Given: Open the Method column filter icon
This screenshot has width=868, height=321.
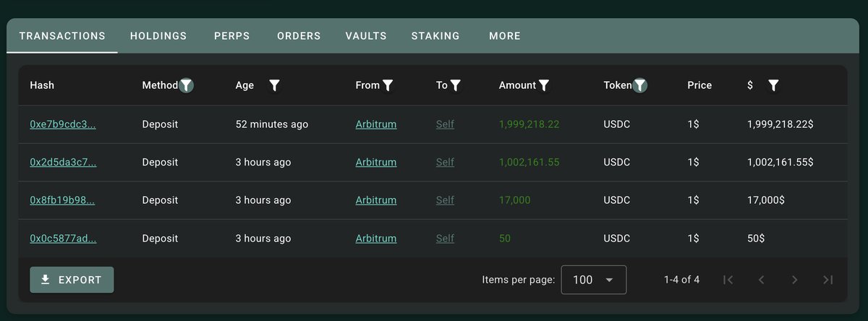Looking at the screenshot, I should click(x=187, y=85).
